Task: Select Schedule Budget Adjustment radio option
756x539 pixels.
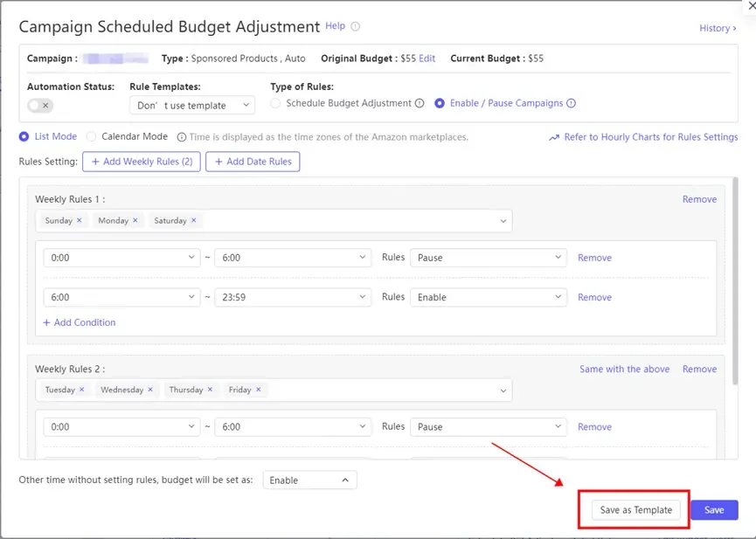Action: point(275,103)
